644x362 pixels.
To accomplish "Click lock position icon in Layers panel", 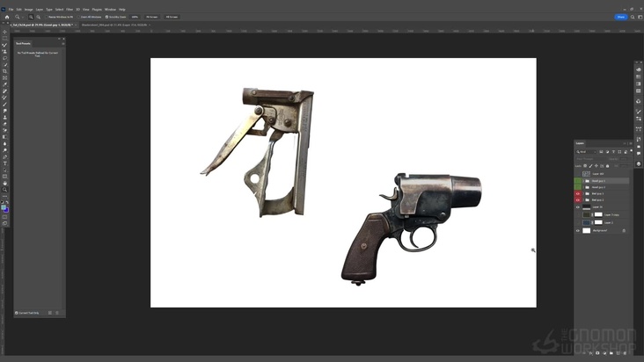I will [596, 166].
